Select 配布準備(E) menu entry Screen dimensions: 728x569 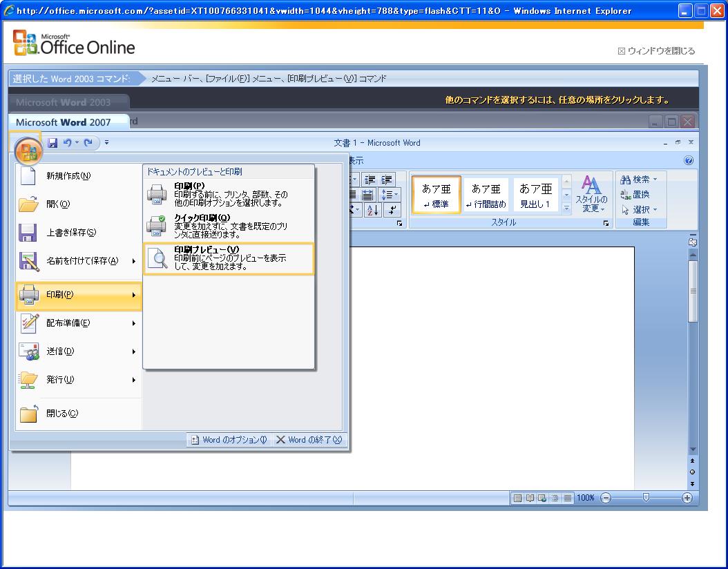79,323
